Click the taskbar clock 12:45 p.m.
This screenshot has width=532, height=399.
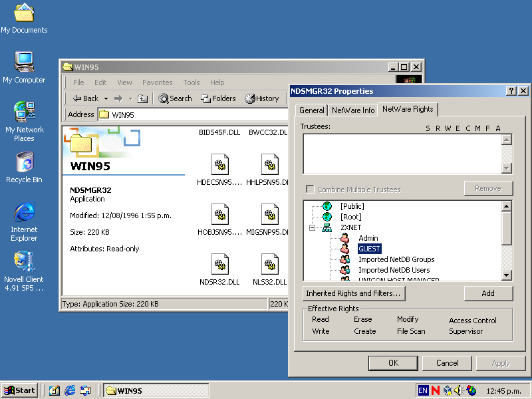[x=503, y=391]
